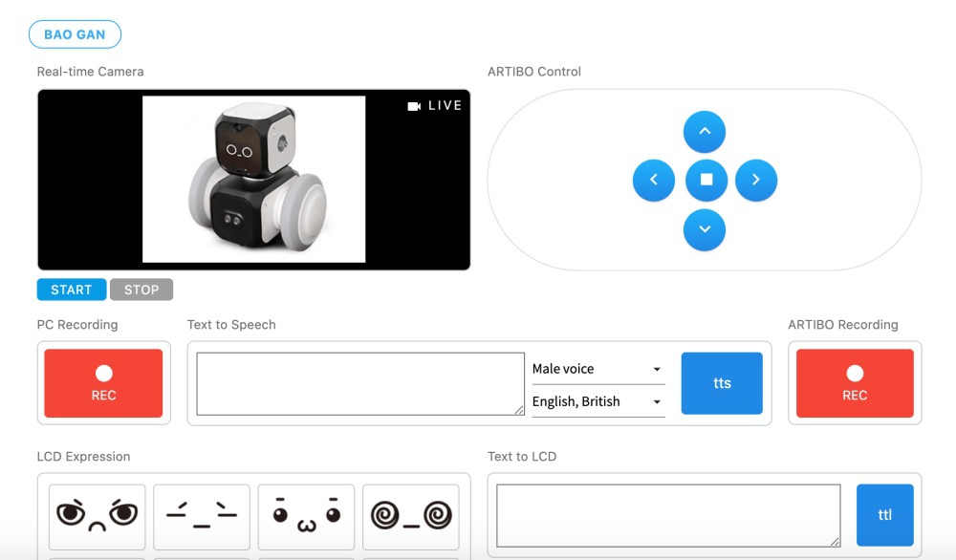Click the START camera button

pos(72,290)
